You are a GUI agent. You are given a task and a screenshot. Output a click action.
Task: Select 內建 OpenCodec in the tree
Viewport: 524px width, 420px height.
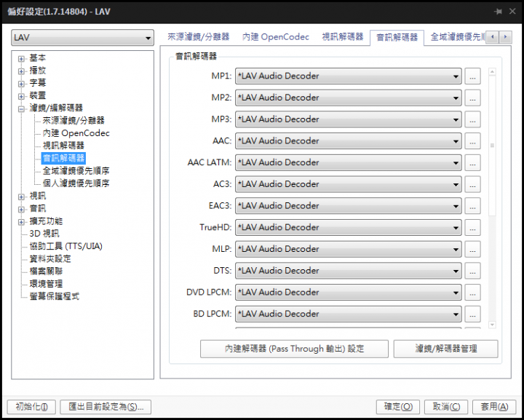coord(76,133)
